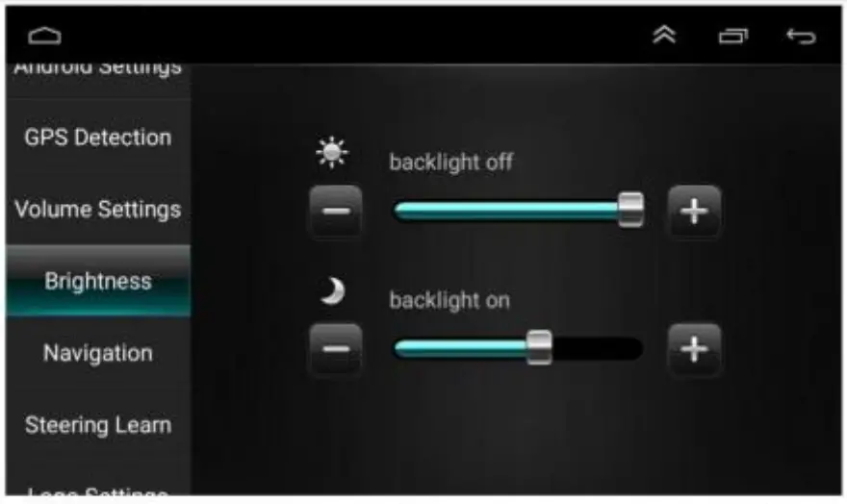Viewport: 847px width, 504px height.
Task: Increase backlight on brightness with plus
Action: pyautogui.click(x=694, y=349)
